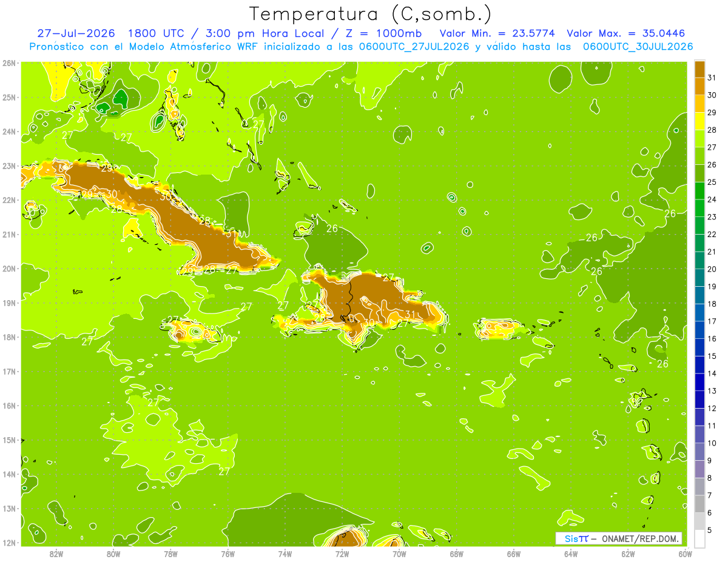Select the '14N' latitude axis label
The height and width of the screenshot is (562, 728).
(9, 473)
